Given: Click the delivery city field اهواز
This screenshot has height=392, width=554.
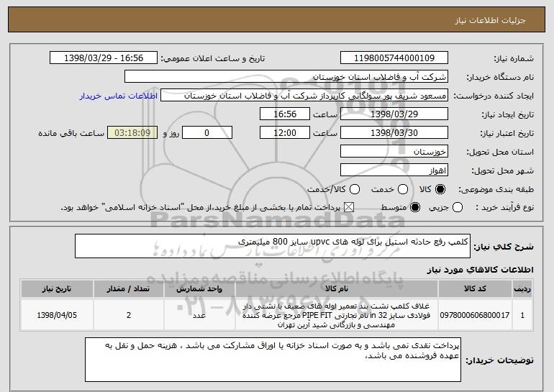Looking at the screenshot, I should coord(394,170).
